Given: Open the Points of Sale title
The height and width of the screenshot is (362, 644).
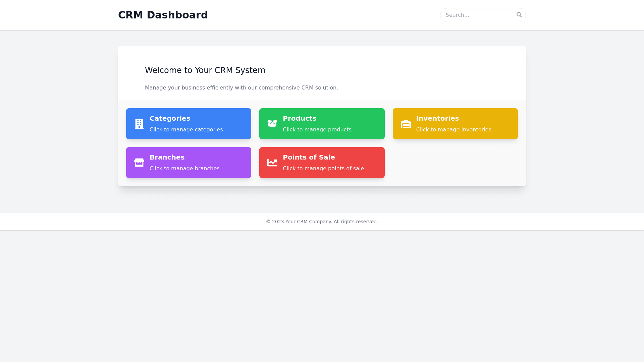Looking at the screenshot, I should click(309, 157).
